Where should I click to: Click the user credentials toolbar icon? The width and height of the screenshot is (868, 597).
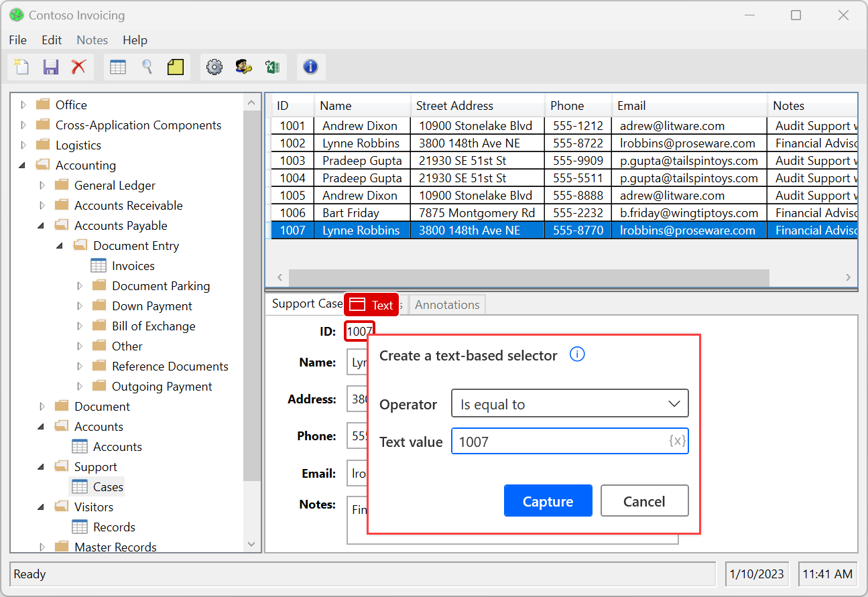coord(243,66)
